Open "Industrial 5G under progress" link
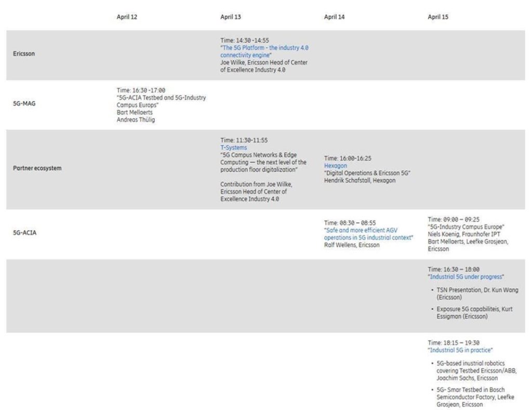 pos(466,277)
